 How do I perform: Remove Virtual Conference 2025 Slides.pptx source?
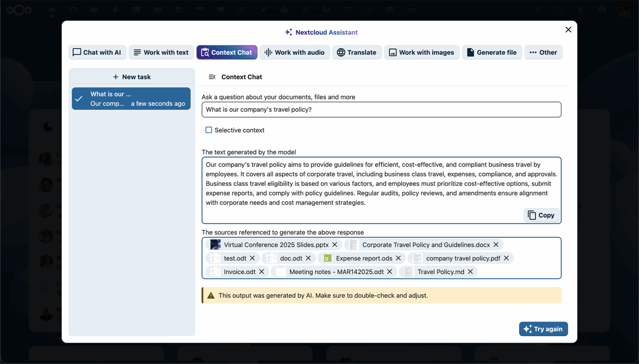335,245
